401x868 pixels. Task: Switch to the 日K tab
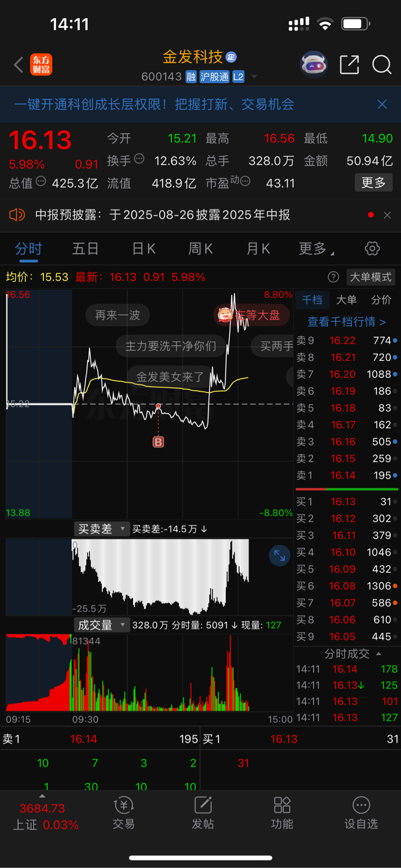(144, 249)
